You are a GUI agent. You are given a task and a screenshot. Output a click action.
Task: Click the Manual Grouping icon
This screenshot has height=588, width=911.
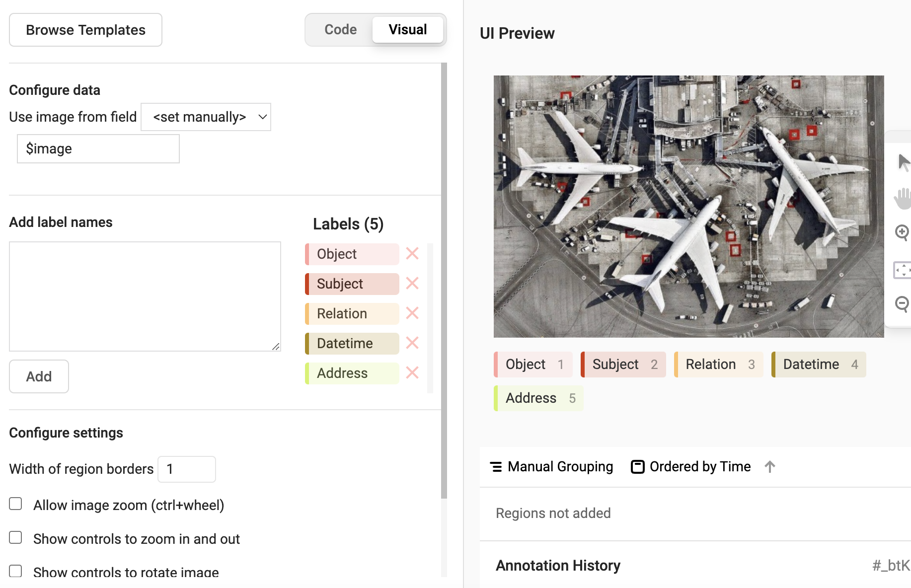tap(496, 466)
